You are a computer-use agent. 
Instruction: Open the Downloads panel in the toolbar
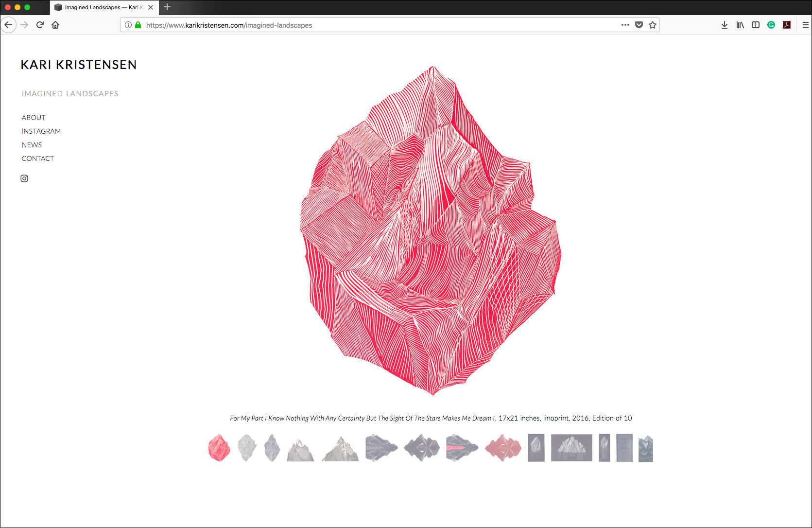[724, 25]
